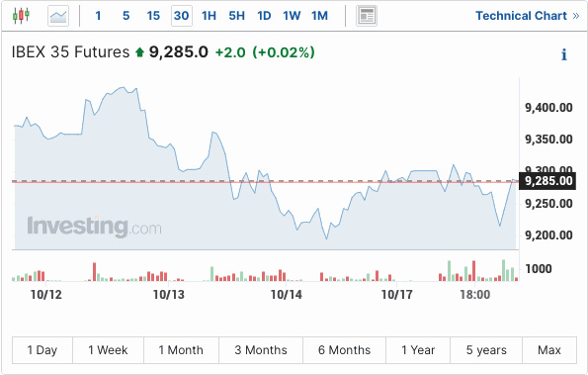588x375 pixels.
Task: Switch to area chart view
Action: pyautogui.click(x=58, y=16)
